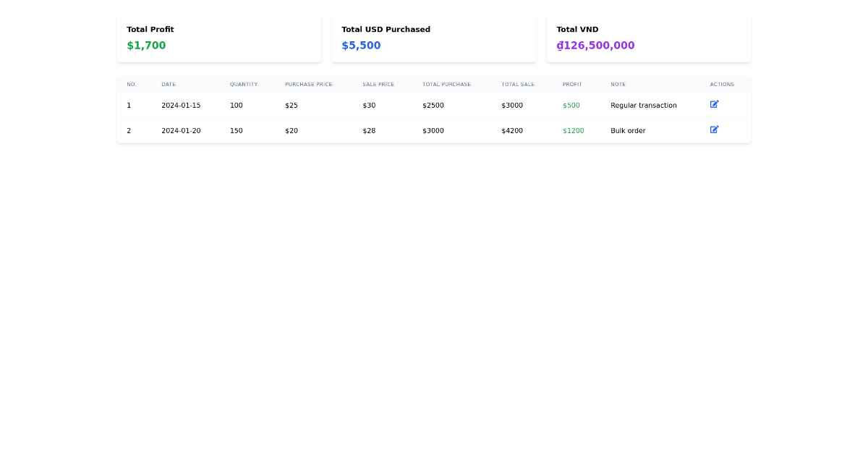This screenshot has height=456, width=868.
Task: Sort by the Quantity column header
Action: 244,85
